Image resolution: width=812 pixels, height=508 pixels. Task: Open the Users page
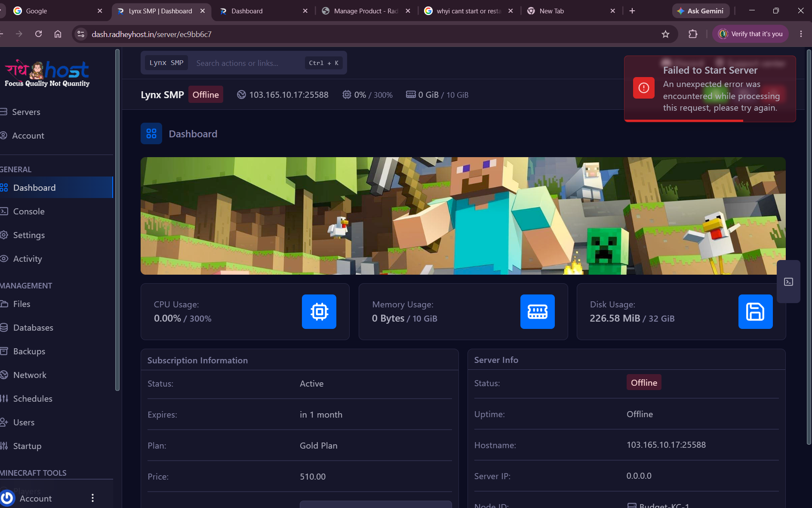[x=24, y=422]
